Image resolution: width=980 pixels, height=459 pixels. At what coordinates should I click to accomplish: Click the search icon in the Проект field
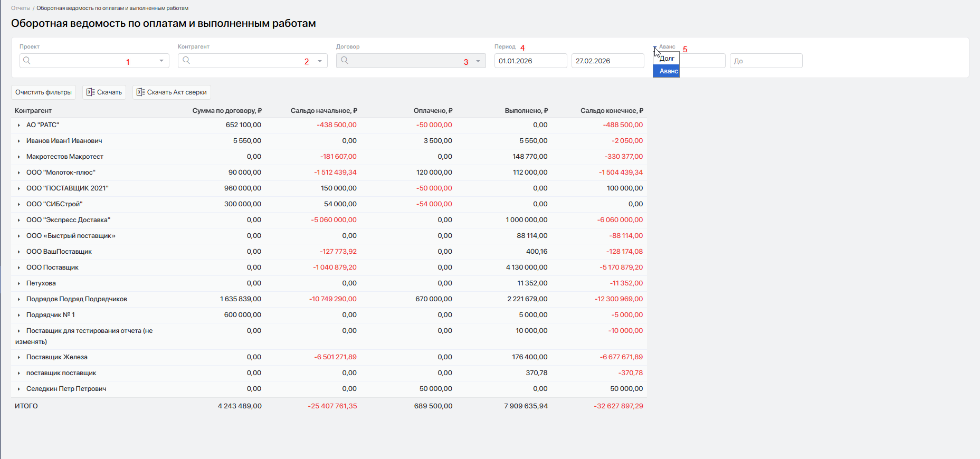coord(27,61)
